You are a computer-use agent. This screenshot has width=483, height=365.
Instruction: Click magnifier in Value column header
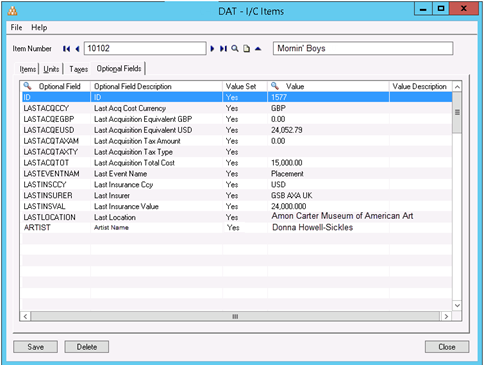pos(275,86)
